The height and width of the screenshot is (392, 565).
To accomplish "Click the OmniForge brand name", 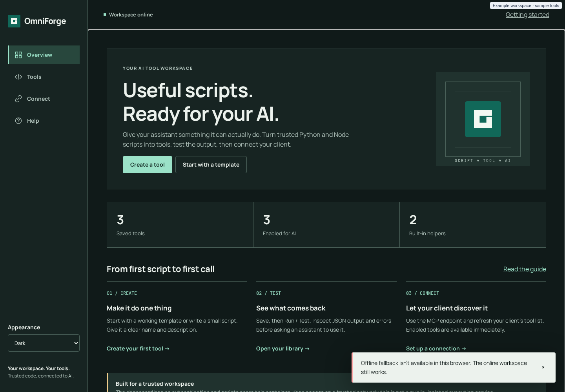I will coord(45,21).
